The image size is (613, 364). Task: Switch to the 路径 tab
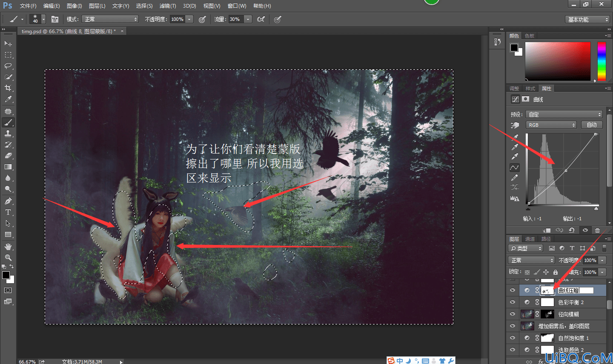click(546, 239)
